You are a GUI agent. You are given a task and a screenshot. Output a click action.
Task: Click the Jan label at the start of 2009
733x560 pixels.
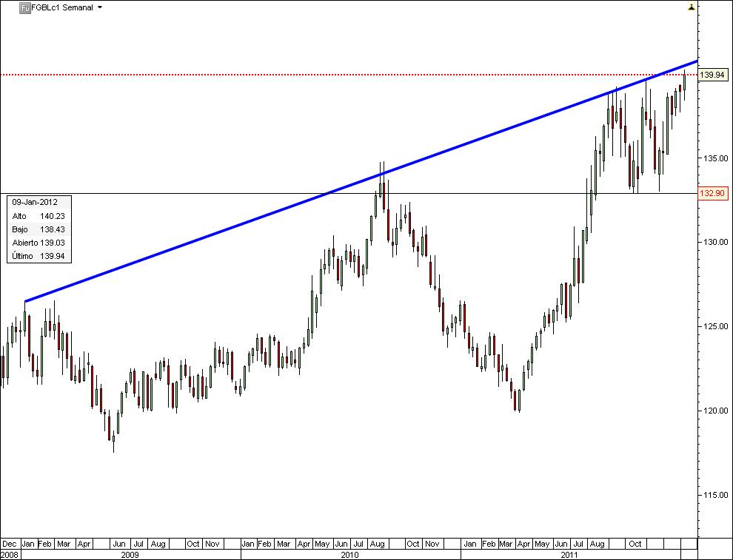[x=28, y=543]
